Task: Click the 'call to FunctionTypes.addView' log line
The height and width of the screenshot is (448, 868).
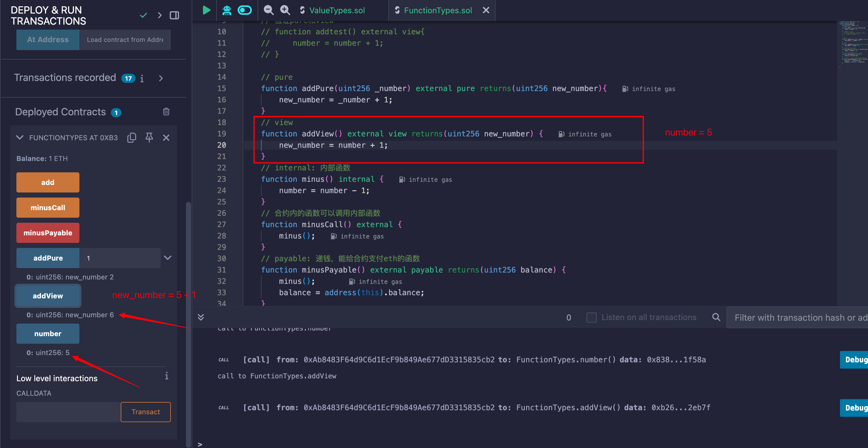Action: [277, 376]
